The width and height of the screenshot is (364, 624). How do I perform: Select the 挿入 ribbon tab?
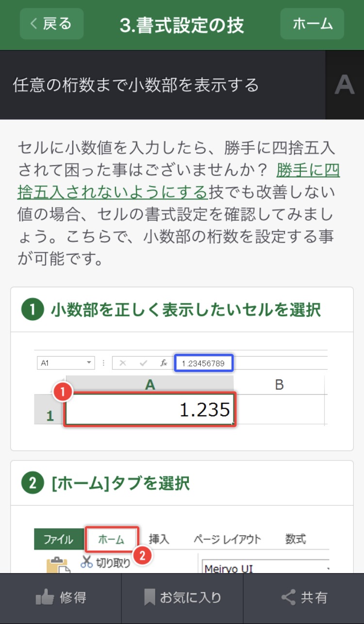159,539
